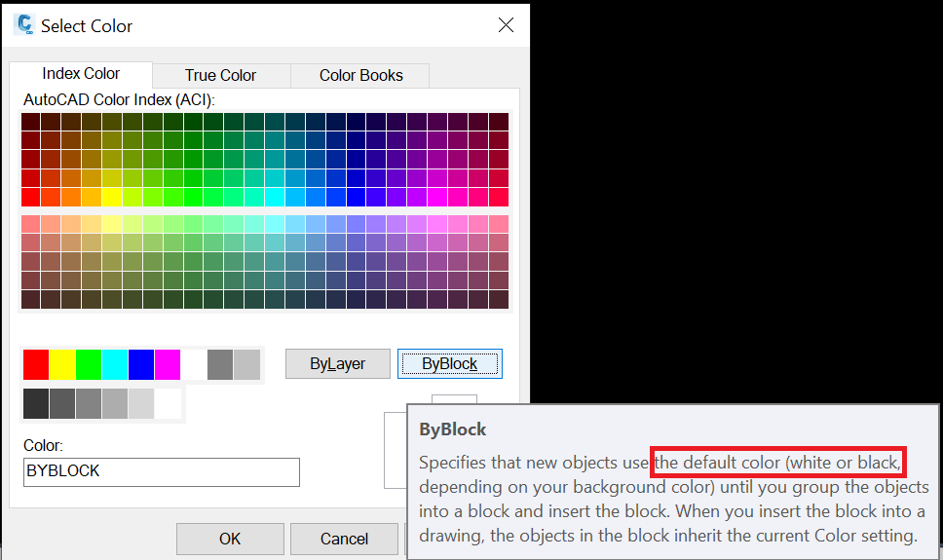This screenshot has height=560, width=943.
Task: Click the ByLayer button
Action: point(337,364)
